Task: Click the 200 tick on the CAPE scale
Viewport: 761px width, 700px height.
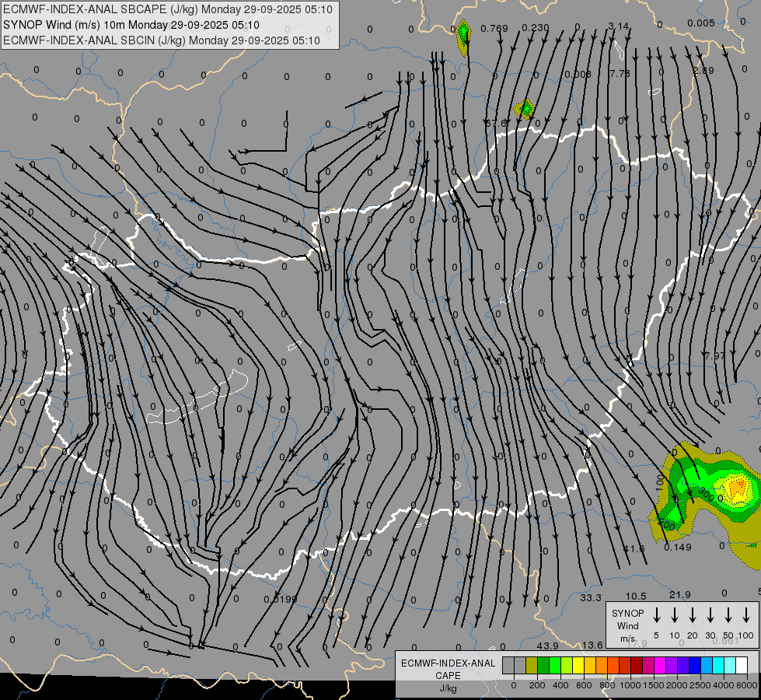Action: [537, 685]
